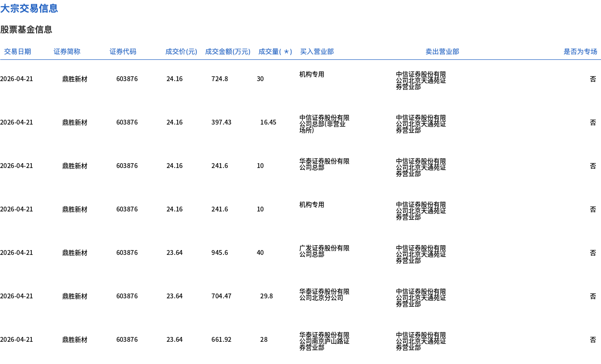Select the 661.92 amount cell
The height and width of the screenshot is (364, 601).
(222, 340)
